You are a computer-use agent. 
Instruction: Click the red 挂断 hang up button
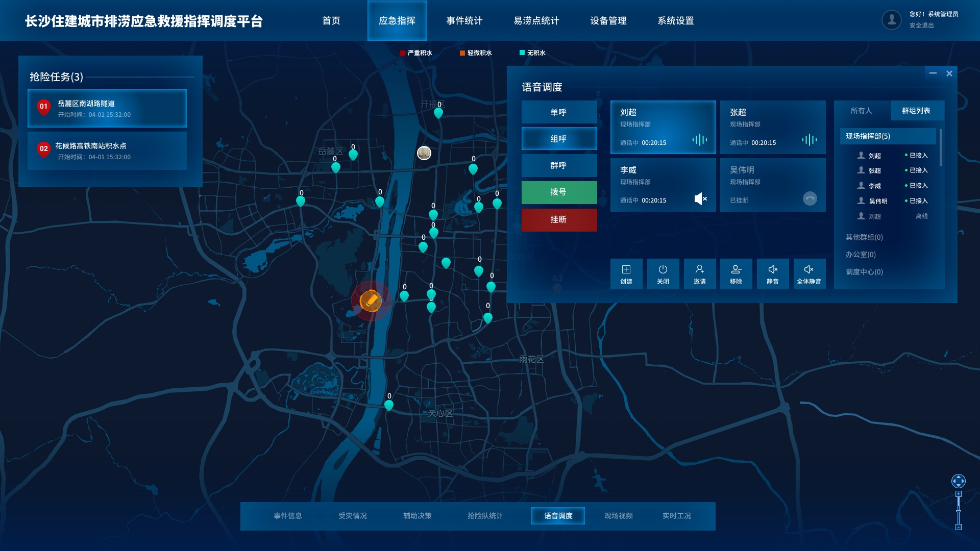click(559, 220)
